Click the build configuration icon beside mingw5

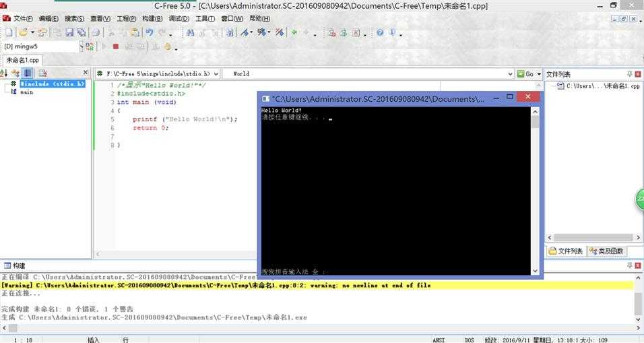[90, 46]
